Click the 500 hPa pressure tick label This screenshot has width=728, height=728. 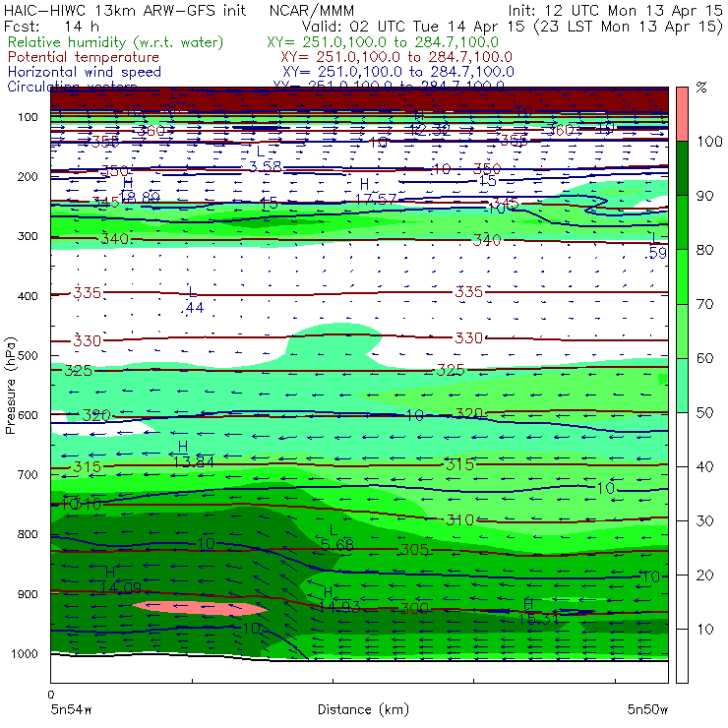pos(28,355)
